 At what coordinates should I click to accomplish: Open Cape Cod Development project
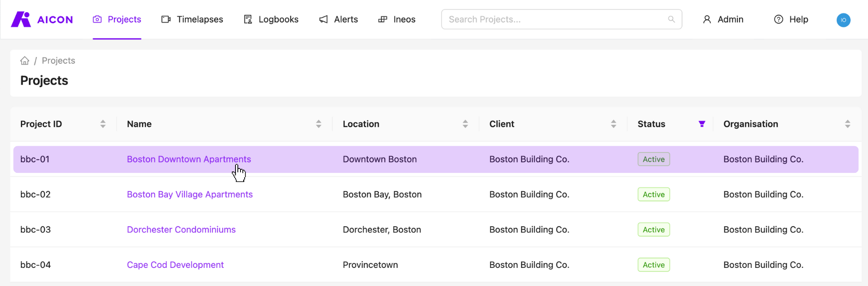click(x=175, y=265)
